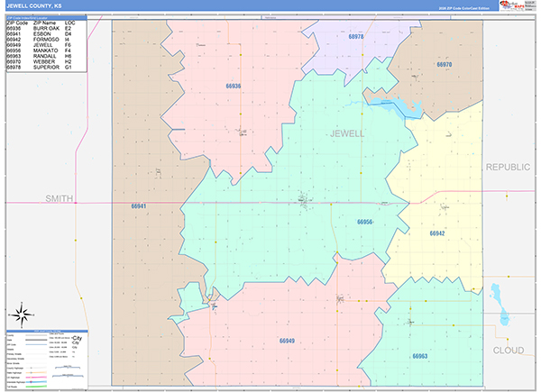This screenshot has height=392, width=541.
Task: Click the Jewell town marker near 66949
Action: 340,299
